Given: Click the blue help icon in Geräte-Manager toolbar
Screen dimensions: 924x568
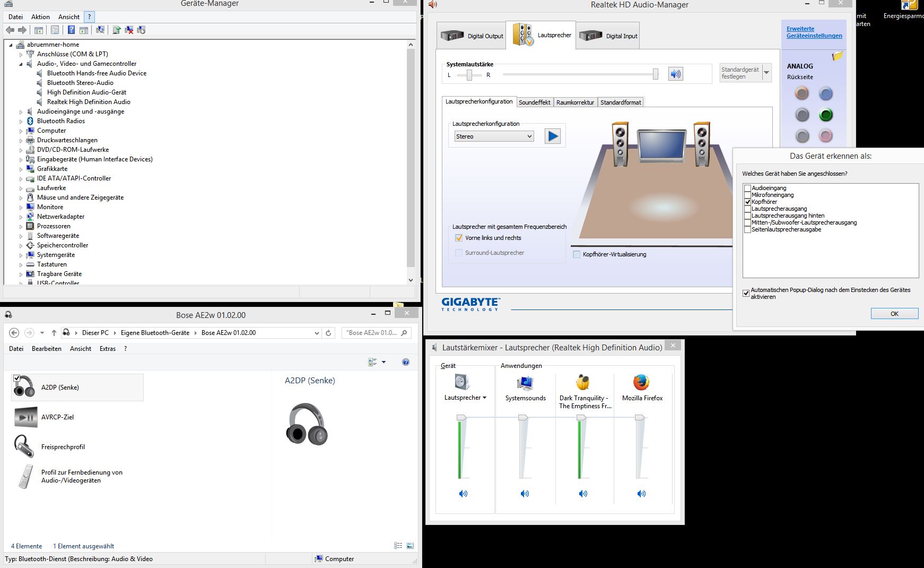Looking at the screenshot, I should (71, 30).
